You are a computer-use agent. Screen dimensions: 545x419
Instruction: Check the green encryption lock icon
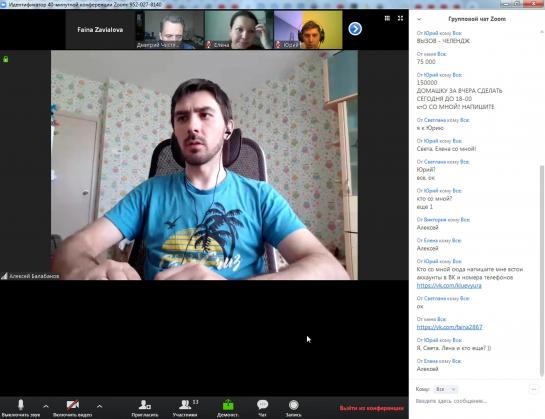pos(6,59)
